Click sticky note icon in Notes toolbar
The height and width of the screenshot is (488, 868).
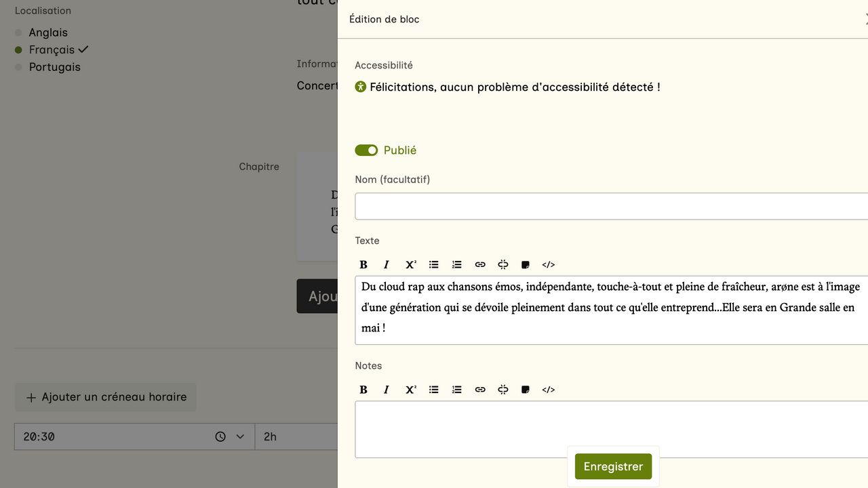526,390
